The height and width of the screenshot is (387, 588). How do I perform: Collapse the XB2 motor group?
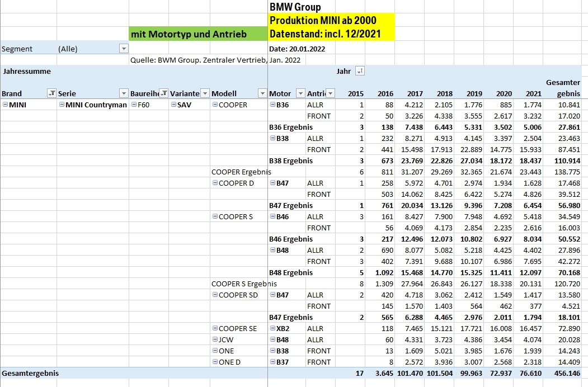(272, 329)
